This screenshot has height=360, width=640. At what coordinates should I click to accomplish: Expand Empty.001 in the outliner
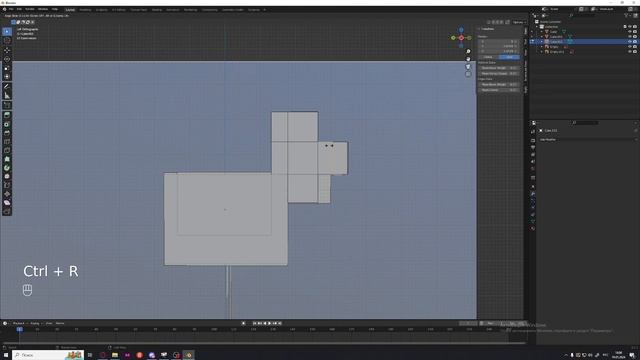click(x=542, y=52)
